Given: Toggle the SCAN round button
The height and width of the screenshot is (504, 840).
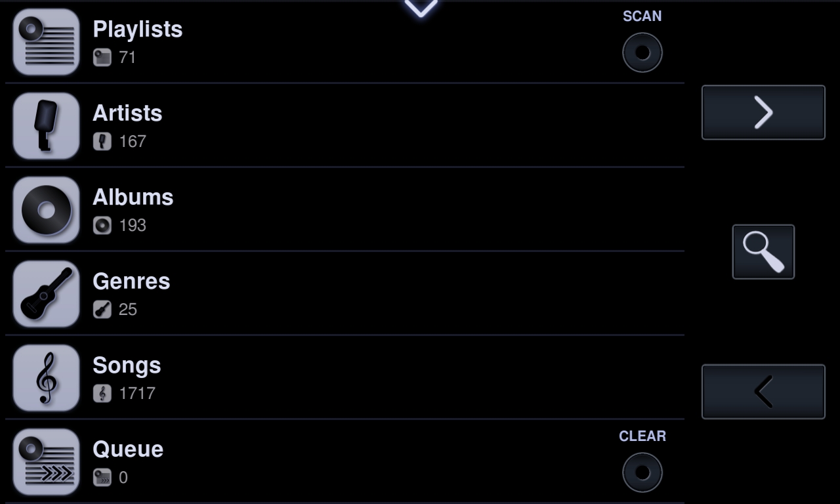Looking at the screenshot, I should [642, 52].
